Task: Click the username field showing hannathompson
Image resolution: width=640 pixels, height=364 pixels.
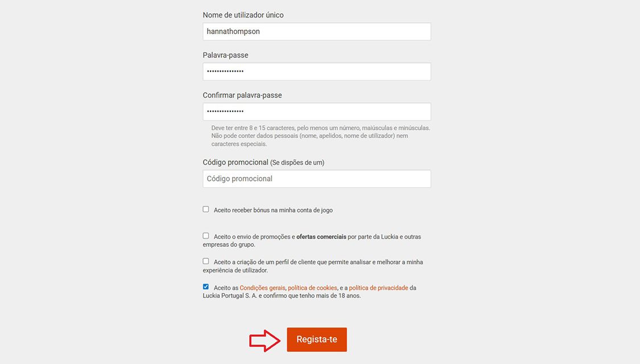Action: point(316,31)
